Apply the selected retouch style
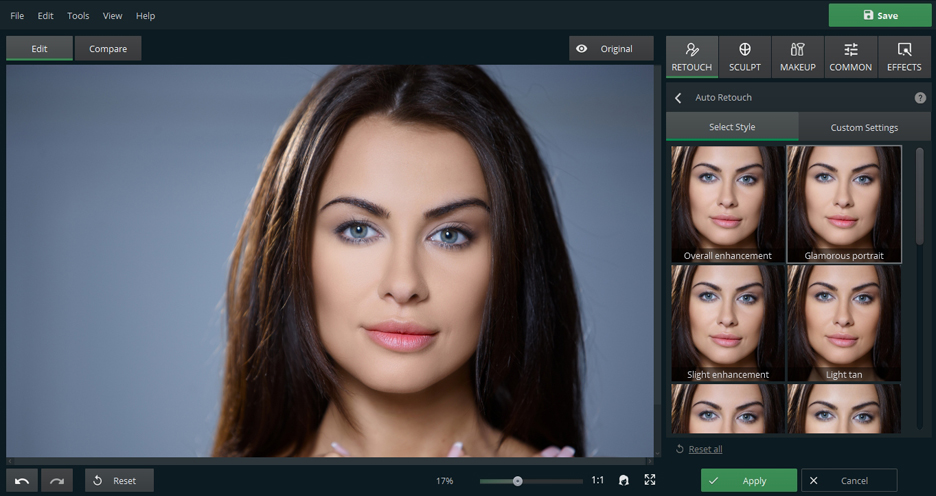 748,481
